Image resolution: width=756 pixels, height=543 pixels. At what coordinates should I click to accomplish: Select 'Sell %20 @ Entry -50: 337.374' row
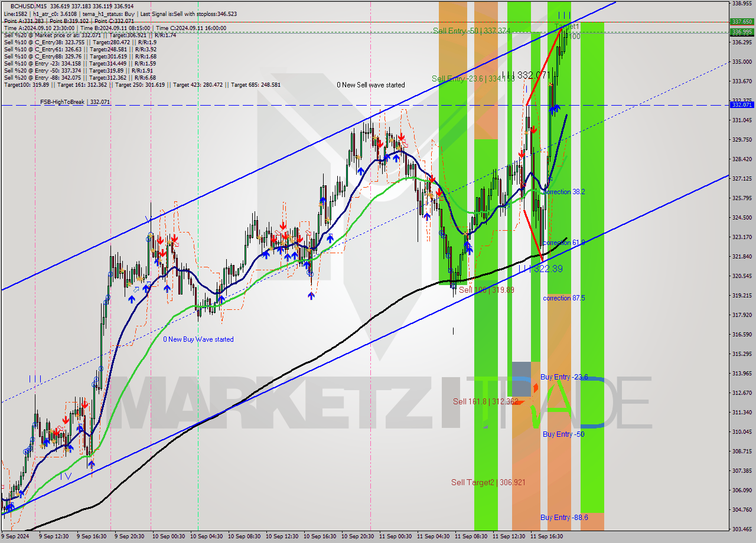point(80,70)
